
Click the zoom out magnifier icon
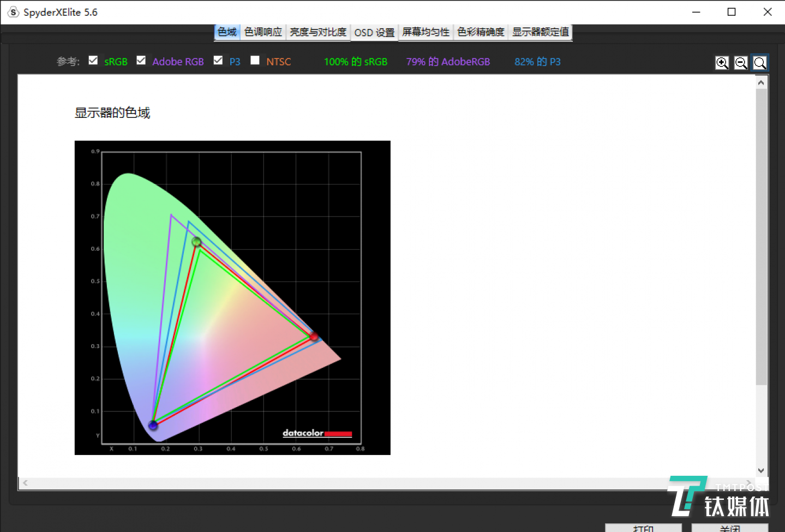coord(741,63)
